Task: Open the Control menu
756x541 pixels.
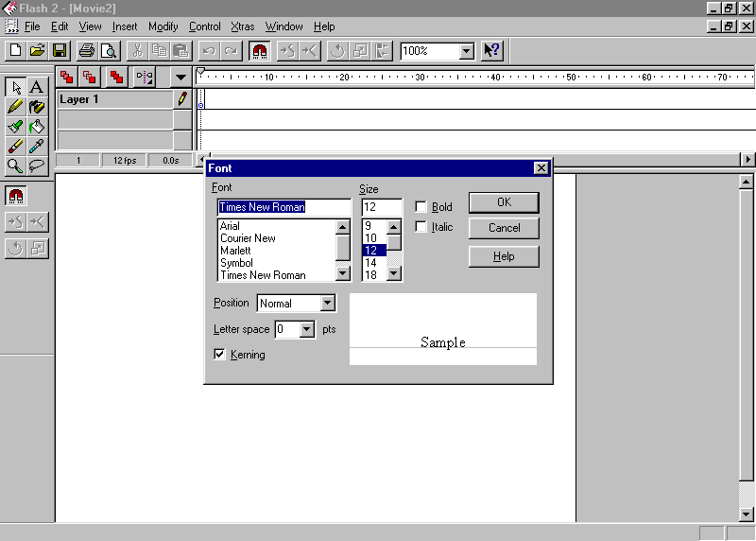Action: (x=204, y=26)
